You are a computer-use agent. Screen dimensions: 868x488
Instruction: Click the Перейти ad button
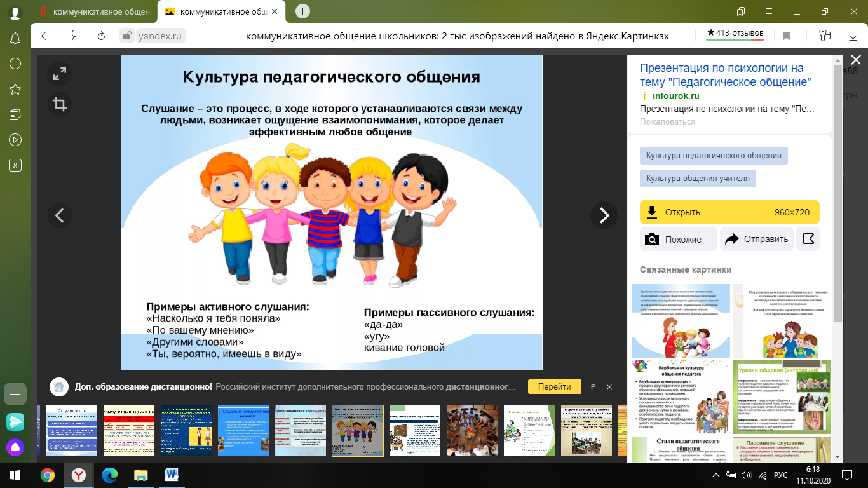(x=554, y=386)
